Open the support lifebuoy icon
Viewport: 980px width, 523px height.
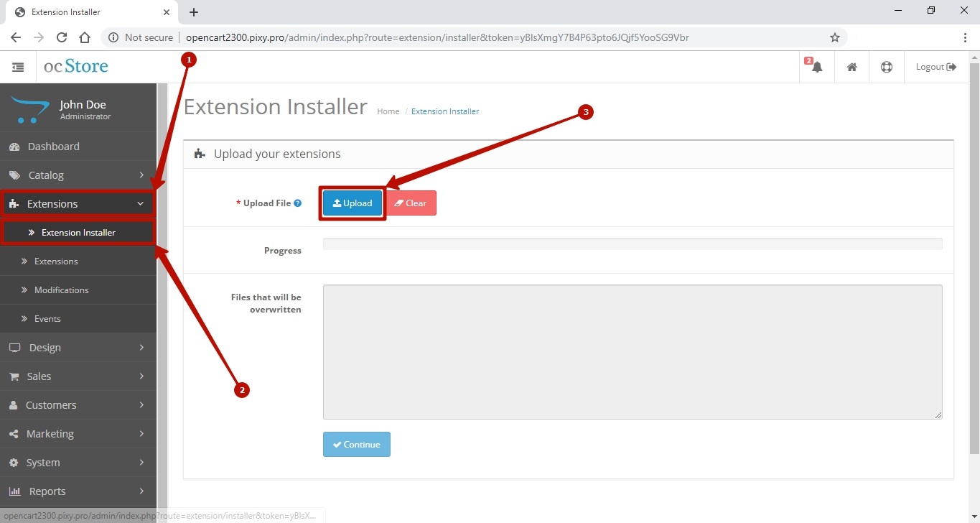pyautogui.click(x=887, y=67)
